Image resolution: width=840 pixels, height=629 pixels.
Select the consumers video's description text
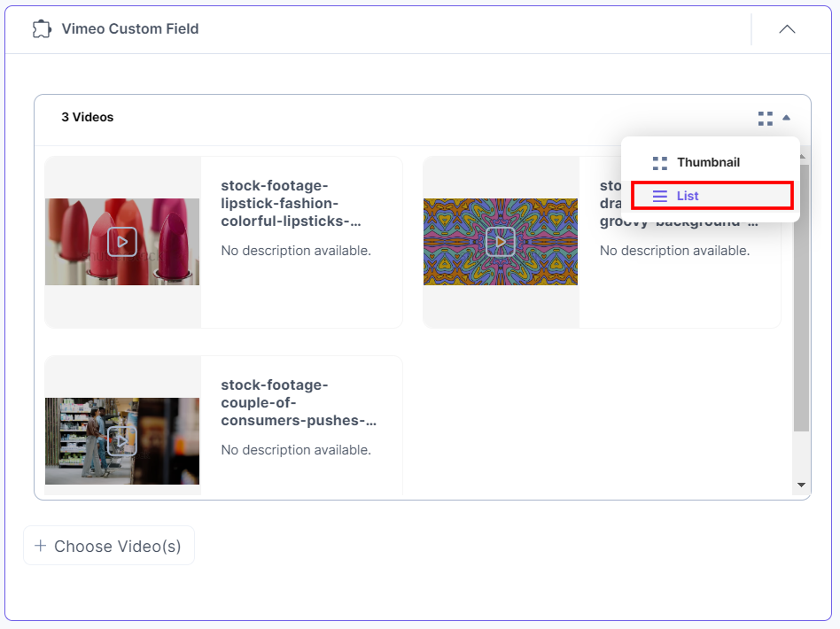pyautogui.click(x=296, y=450)
